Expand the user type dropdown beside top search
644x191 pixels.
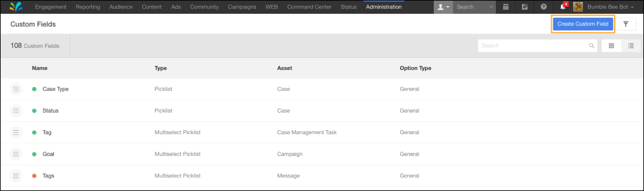coord(443,7)
